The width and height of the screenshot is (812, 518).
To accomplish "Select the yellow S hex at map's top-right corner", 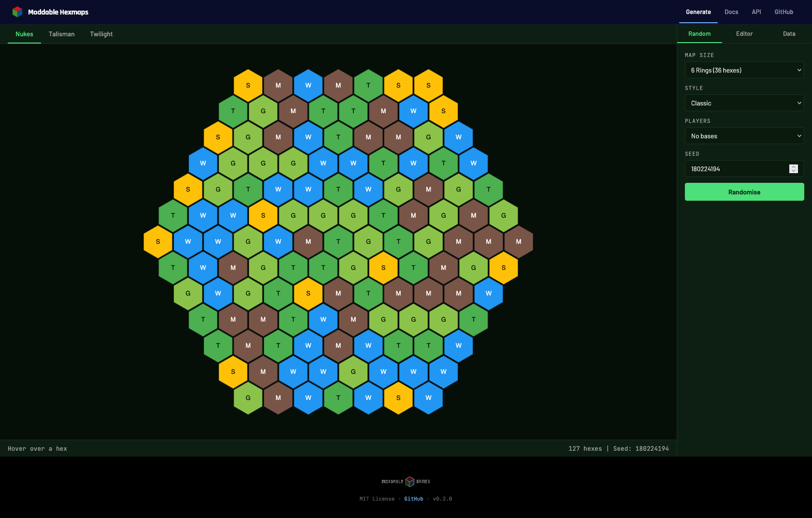I will 428,85.
